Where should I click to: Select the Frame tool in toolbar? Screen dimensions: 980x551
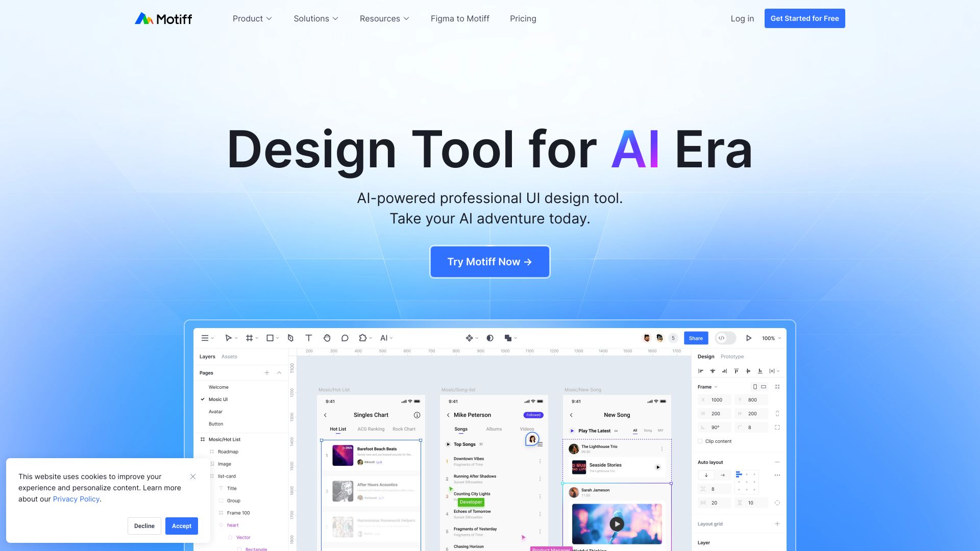(249, 338)
